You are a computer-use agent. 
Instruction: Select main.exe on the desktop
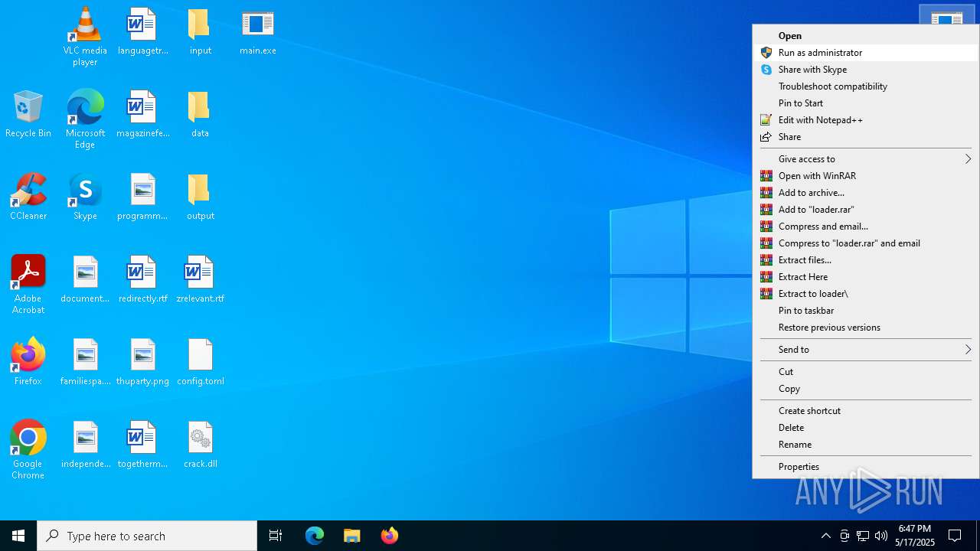[x=257, y=32]
